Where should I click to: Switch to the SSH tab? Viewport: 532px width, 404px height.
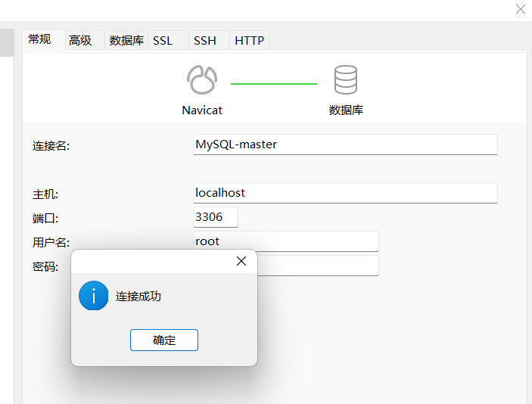tap(209, 40)
